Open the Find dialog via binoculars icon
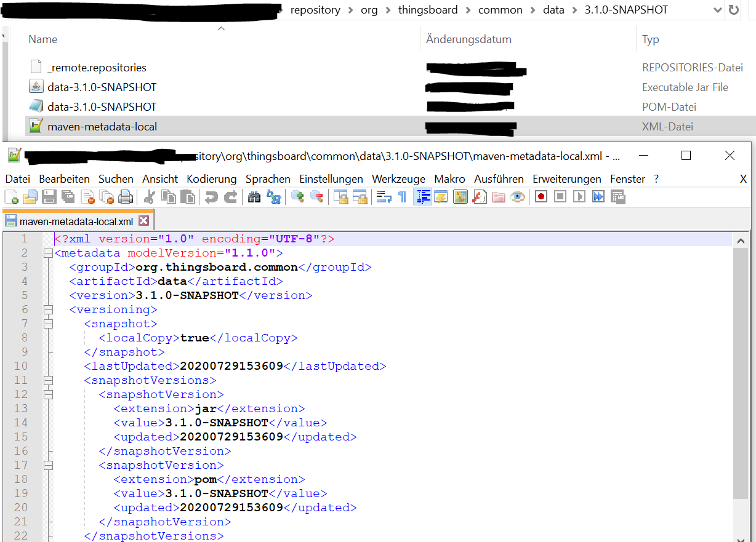Image resolution: width=756 pixels, height=542 pixels. tap(254, 197)
